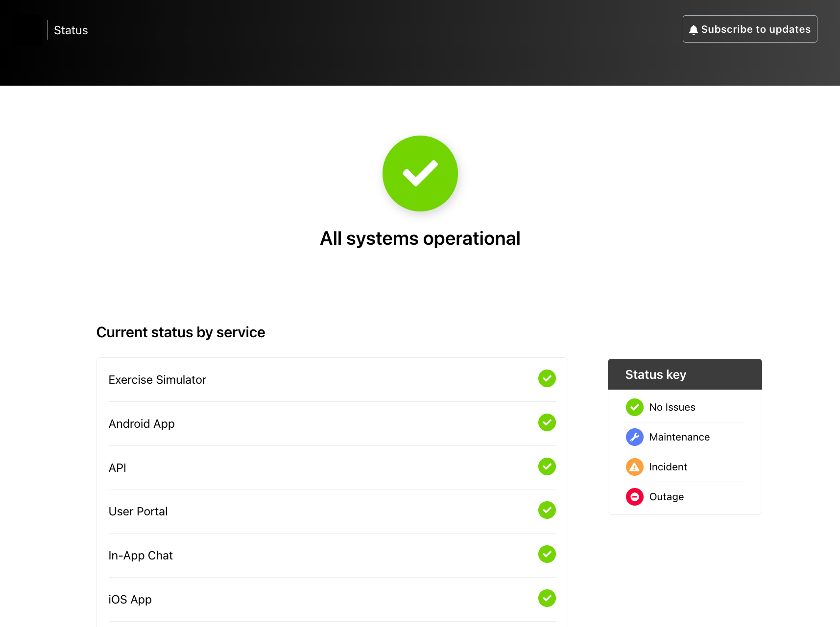
Task: Click the Maintenance wrench key icon
Action: click(635, 437)
